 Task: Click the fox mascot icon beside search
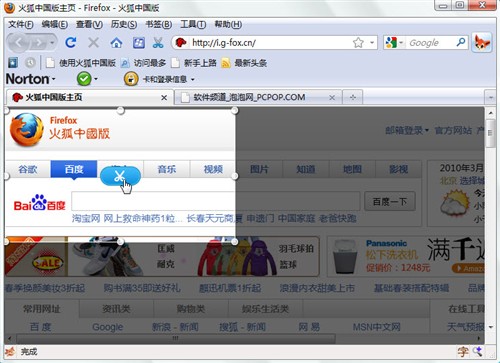482,43
